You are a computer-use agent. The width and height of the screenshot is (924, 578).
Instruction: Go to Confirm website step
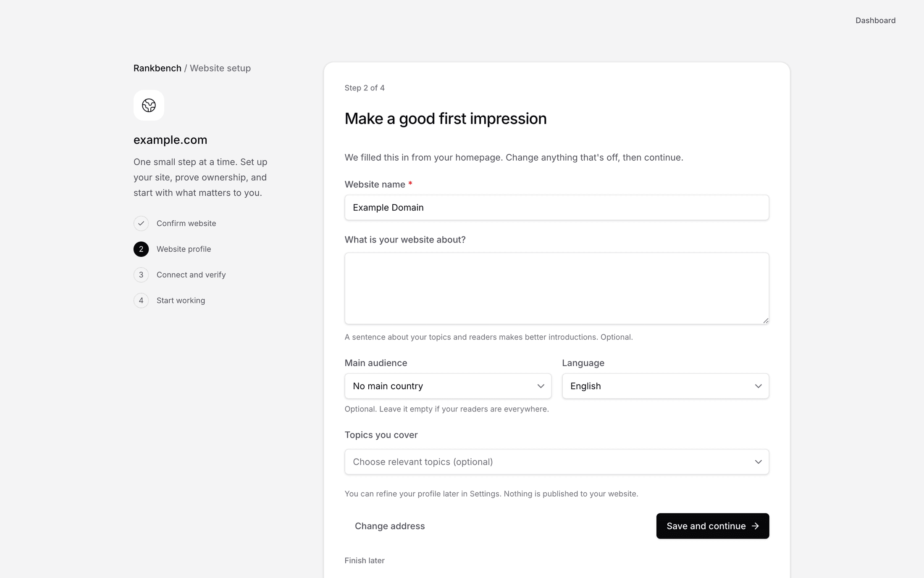[186, 224]
